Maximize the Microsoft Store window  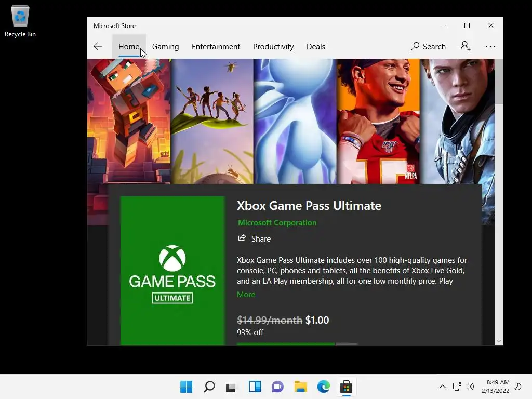pos(467,25)
